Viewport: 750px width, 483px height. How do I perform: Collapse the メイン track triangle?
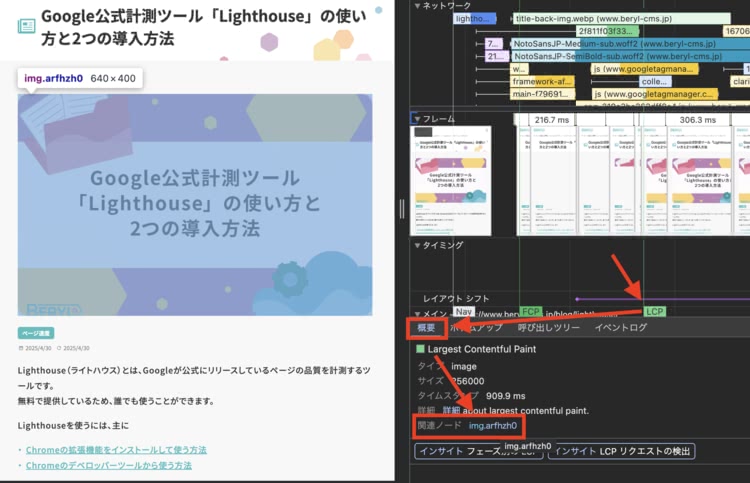tap(417, 314)
